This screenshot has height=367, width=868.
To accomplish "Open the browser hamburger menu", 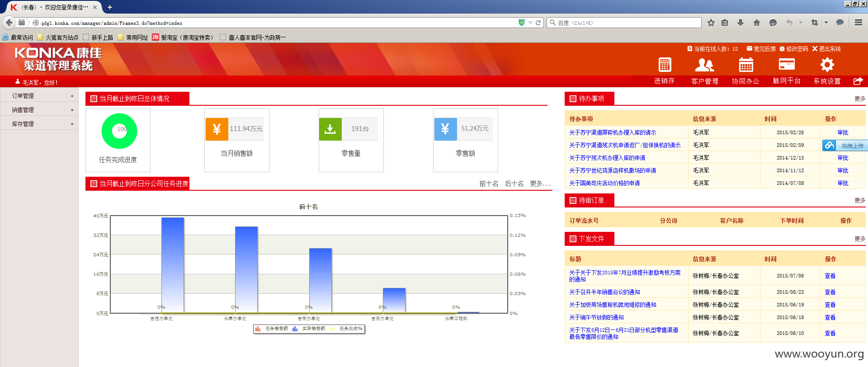I will (859, 23).
